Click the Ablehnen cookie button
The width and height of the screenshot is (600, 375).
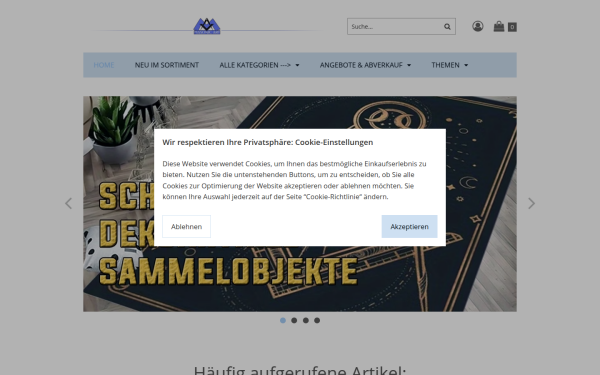[186, 227]
